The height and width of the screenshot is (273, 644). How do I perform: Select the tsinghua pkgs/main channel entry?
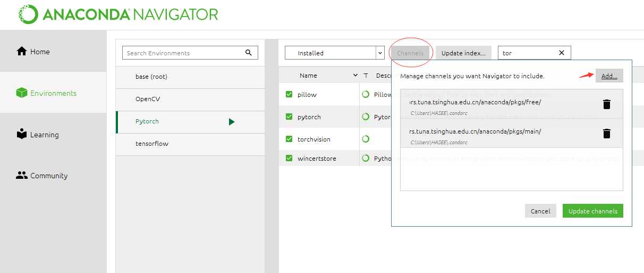click(511, 134)
